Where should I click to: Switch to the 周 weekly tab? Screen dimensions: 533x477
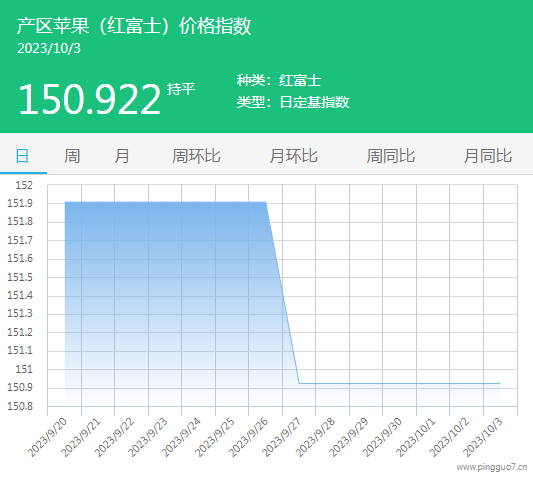(72, 156)
